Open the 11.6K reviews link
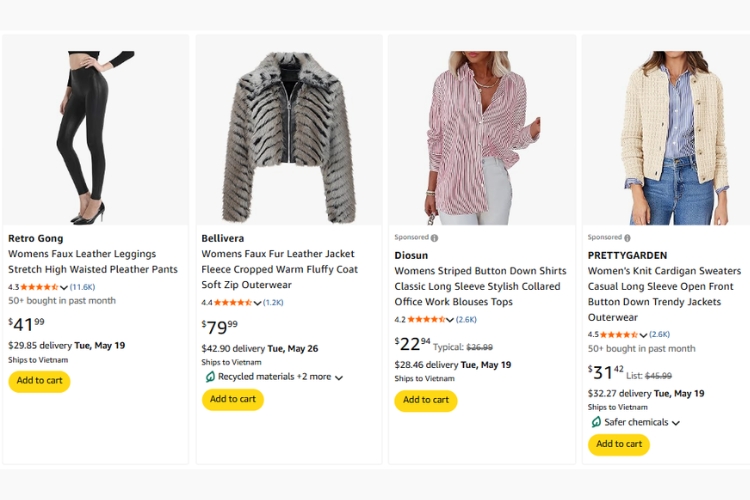Viewport: 750px width, 500px height. (x=82, y=287)
